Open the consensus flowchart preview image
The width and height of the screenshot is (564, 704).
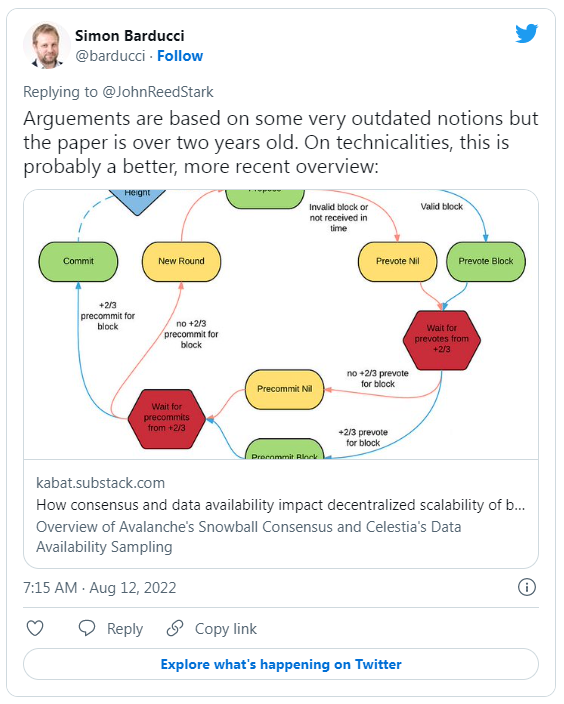(281, 324)
